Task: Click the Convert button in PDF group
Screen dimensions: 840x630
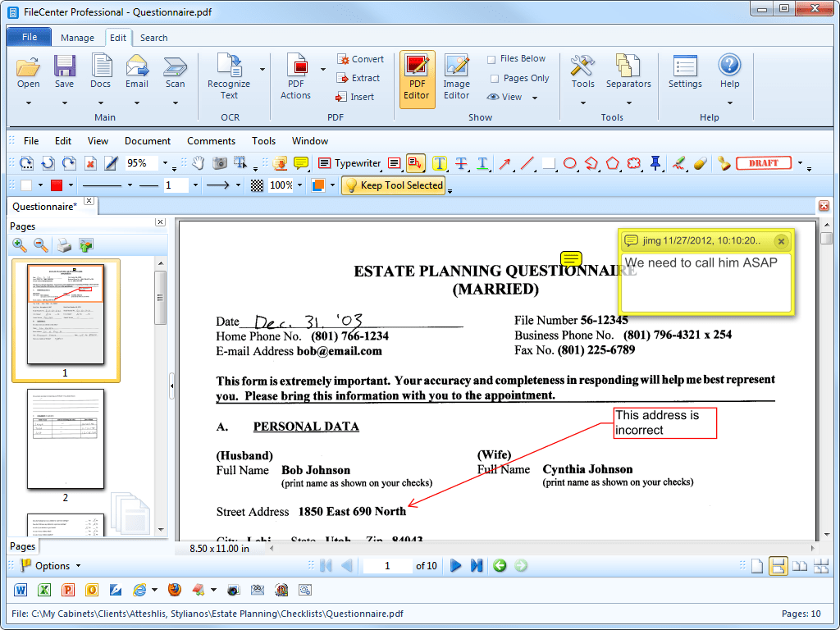Action: pos(360,59)
